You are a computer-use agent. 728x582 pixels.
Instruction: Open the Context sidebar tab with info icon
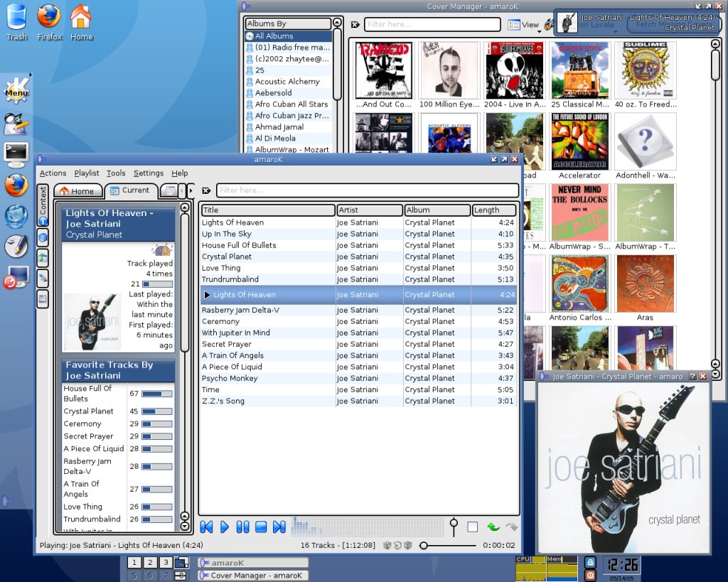coord(43,205)
